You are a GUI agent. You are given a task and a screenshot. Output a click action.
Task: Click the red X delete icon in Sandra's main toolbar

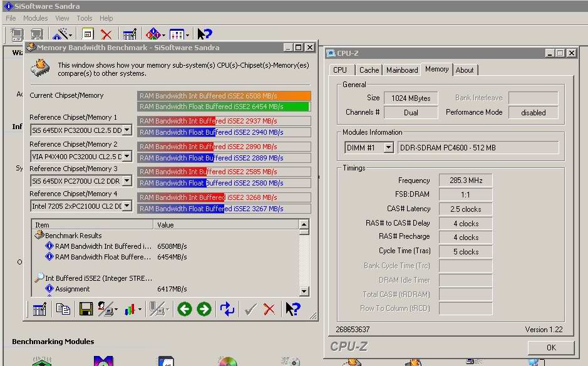point(106,35)
